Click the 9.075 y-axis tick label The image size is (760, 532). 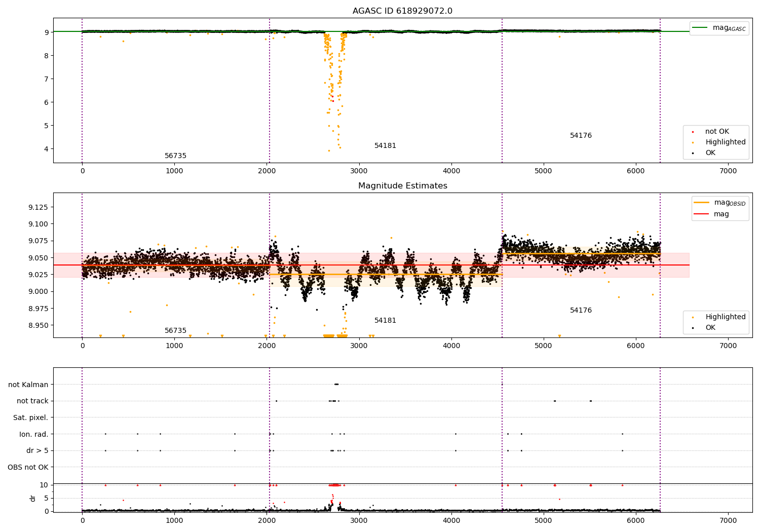38,241
